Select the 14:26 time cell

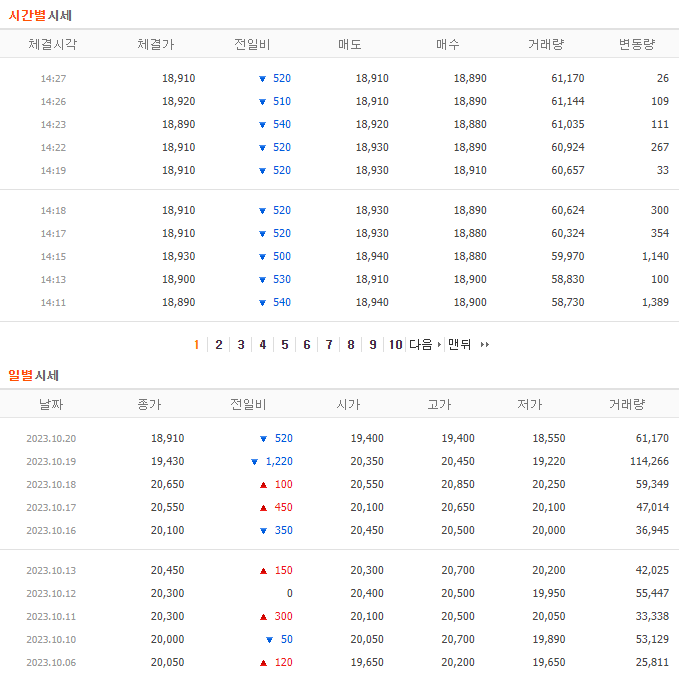click(53, 101)
